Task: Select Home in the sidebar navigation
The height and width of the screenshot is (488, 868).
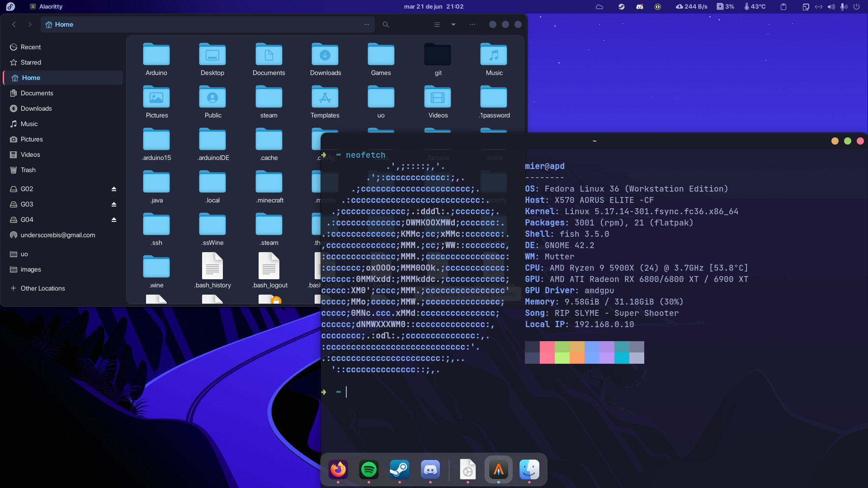Action: (x=31, y=77)
